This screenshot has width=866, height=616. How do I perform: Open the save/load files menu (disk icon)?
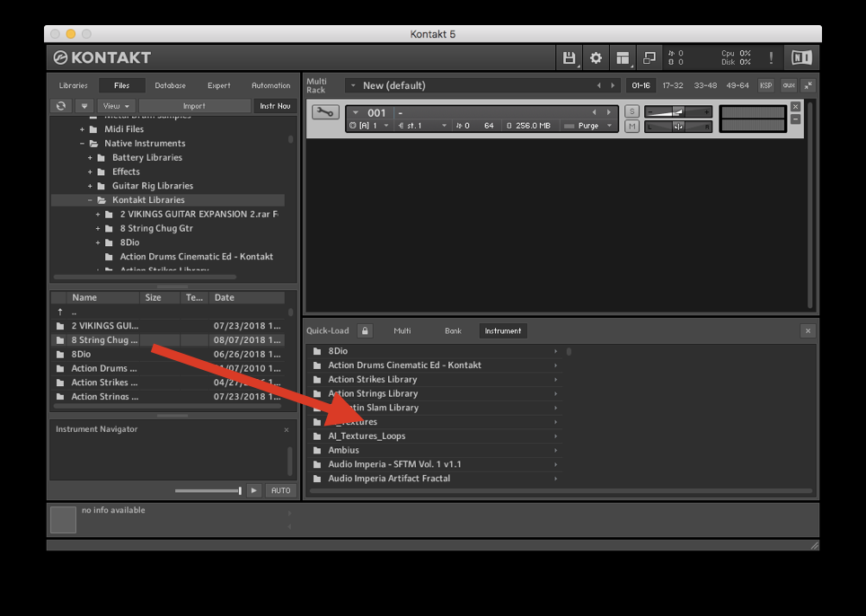pyautogui.click(x=569, y=58)
